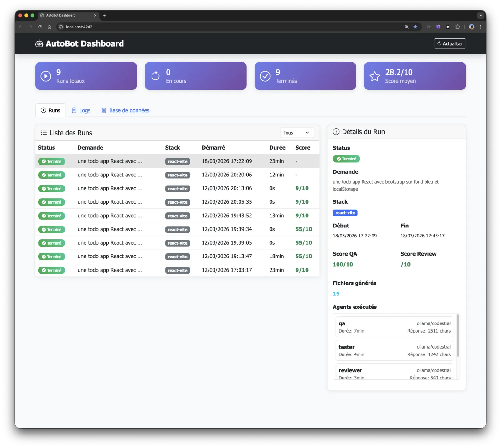501x448 pixels.
Task: Click the Status column header
Action: (x=46, y=148)
